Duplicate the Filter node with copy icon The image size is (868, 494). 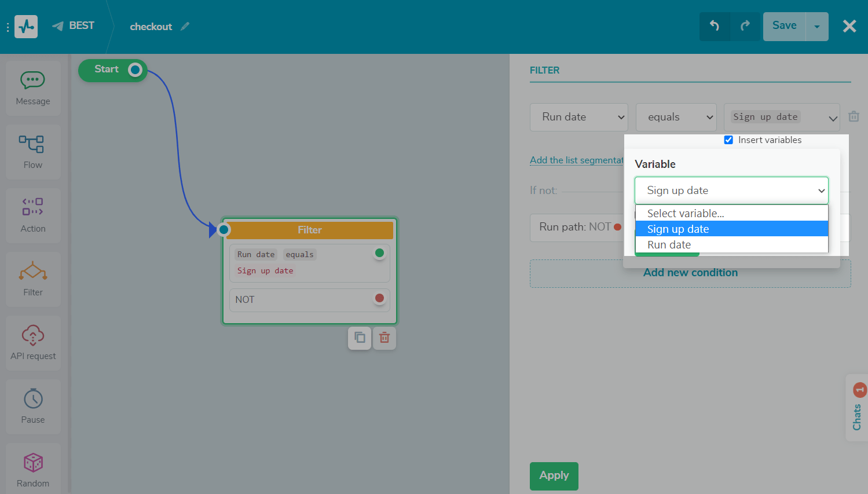click(360, 338)
